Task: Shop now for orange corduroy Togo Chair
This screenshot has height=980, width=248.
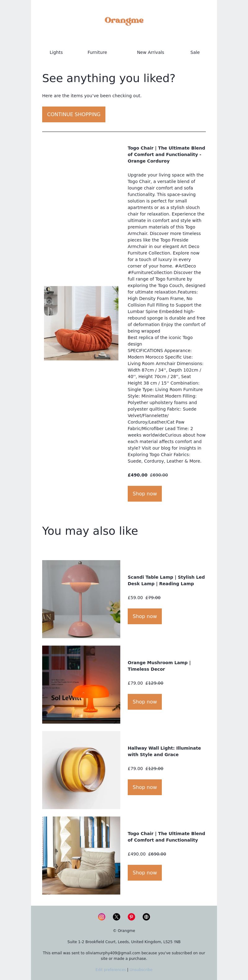Action: pyautogui.click(x=145, y=494)
